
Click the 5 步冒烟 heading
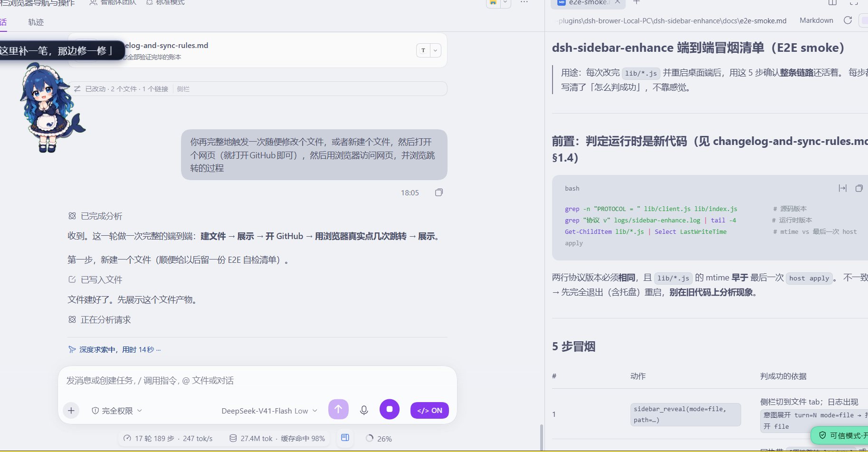coord(573,346)
